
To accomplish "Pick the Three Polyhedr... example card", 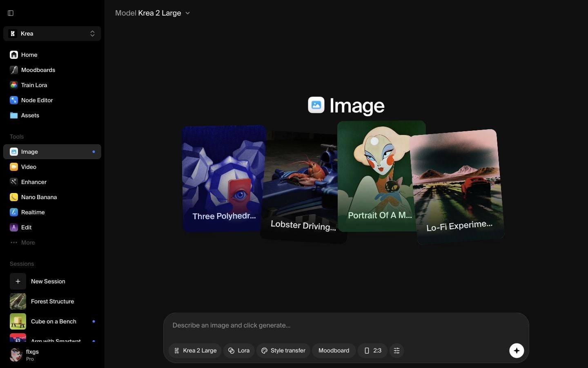I will 224,179.
